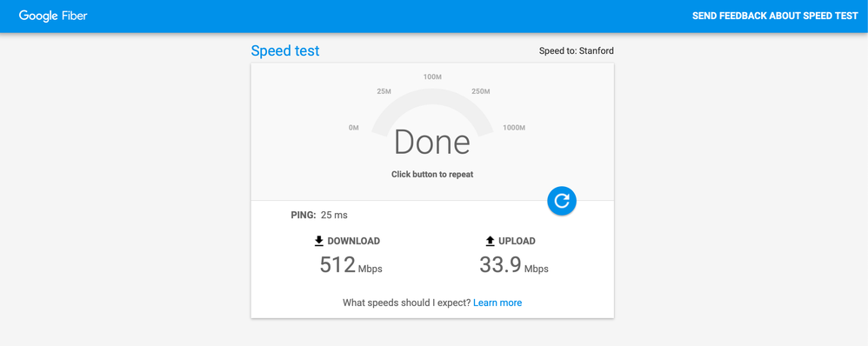Click the upload arrow icon

click(490, 241)
